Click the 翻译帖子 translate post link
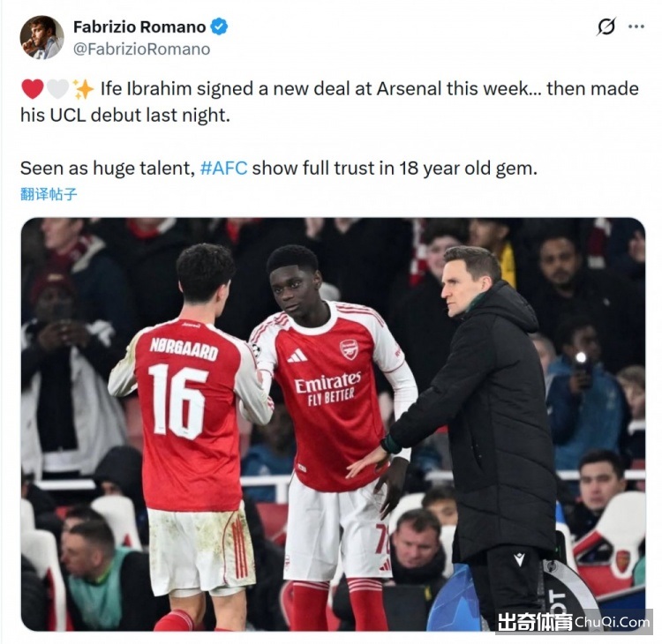This screenshot has height=644, width=662. [49, 194]
